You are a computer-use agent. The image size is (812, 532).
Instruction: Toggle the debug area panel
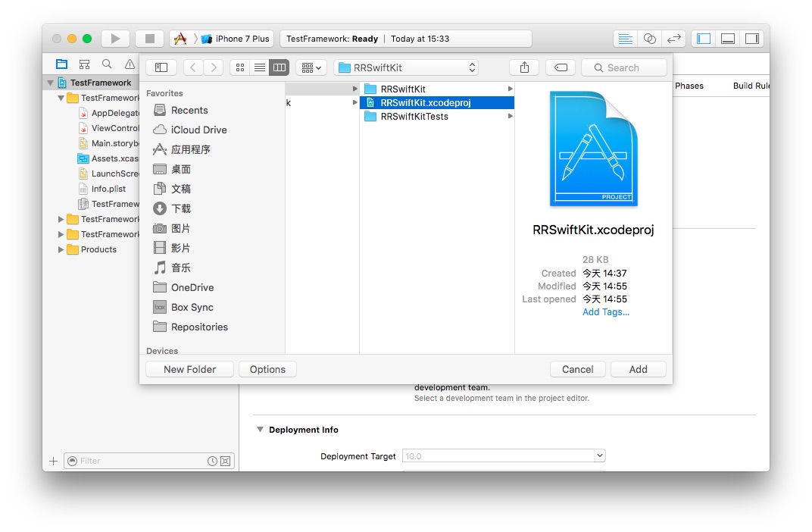[x=728, y=39]
